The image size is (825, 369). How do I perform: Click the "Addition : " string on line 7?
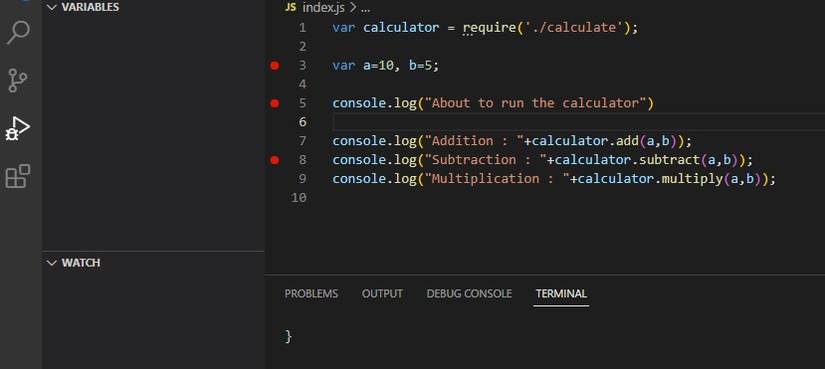[x=474, y=141]
